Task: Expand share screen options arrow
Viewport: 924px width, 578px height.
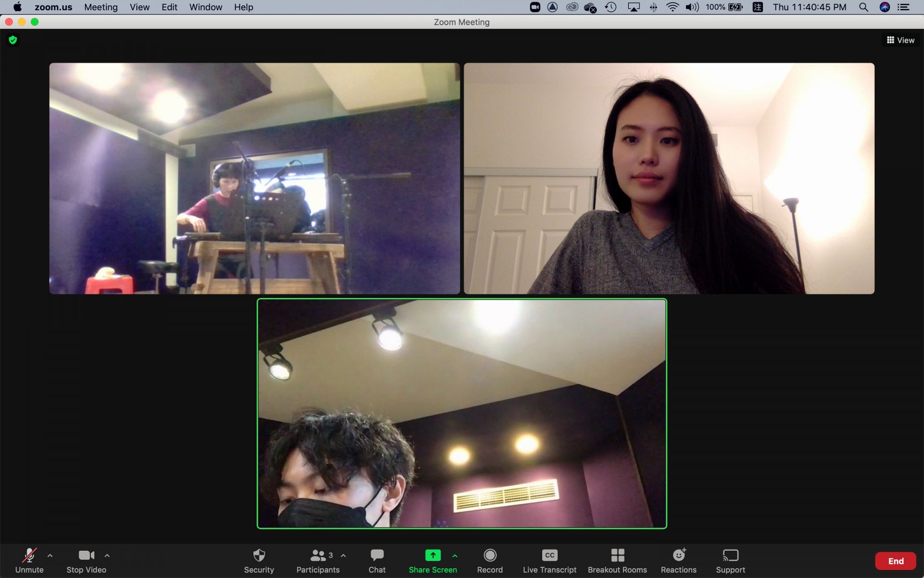Action: point(455,556)
